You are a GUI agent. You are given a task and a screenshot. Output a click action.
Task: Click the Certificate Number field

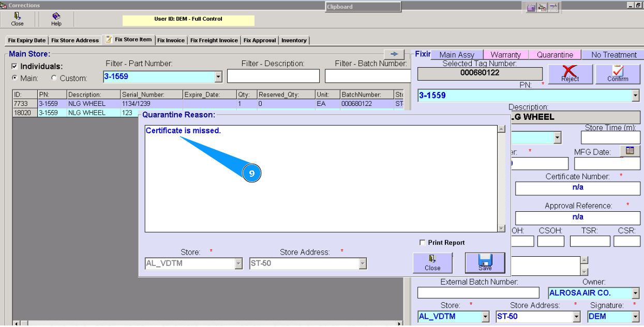pos(577,189)
